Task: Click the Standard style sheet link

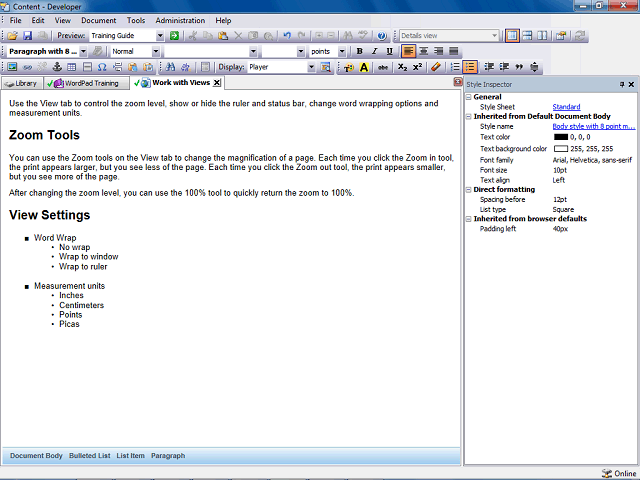Action: [x=566, y=107]
